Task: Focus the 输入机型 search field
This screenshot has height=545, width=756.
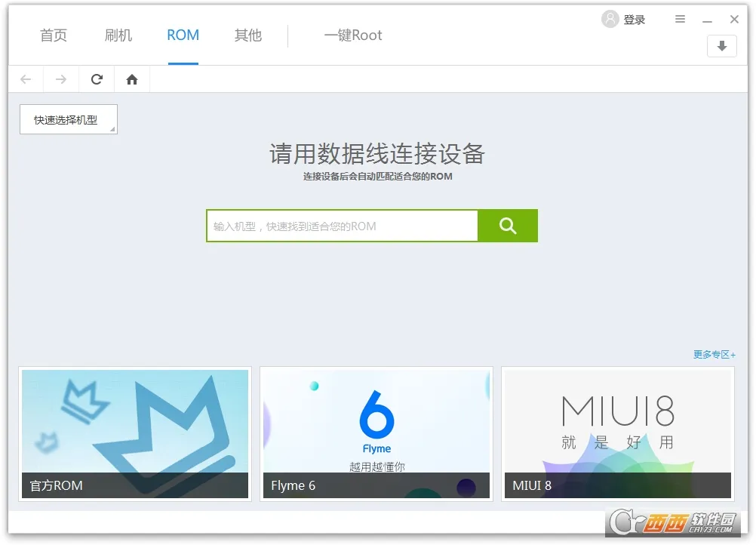Action: (343, 226)
